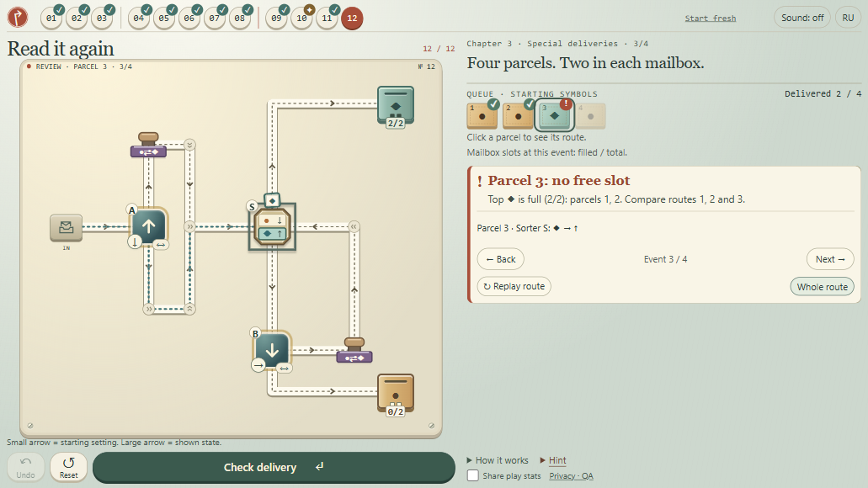Click the Undo button
This screenshot has height=488, width=868.
point(25,468)
